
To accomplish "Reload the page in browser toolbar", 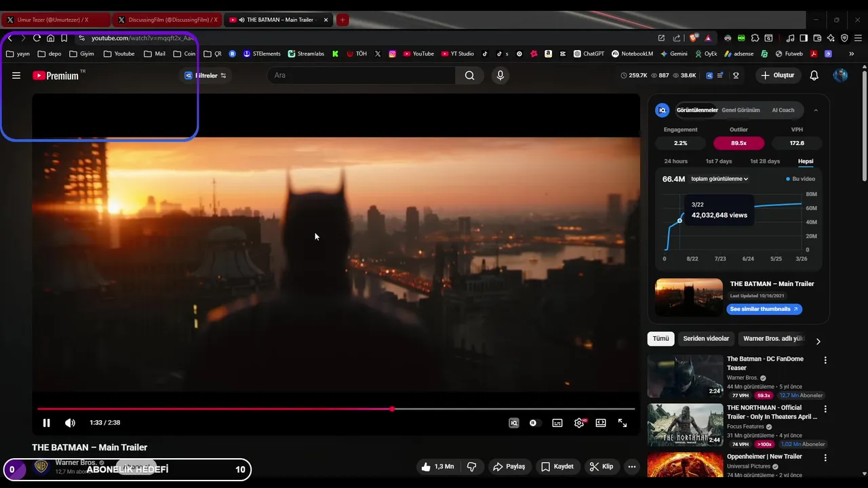I will pyautogui.click(x=37, y=38).
